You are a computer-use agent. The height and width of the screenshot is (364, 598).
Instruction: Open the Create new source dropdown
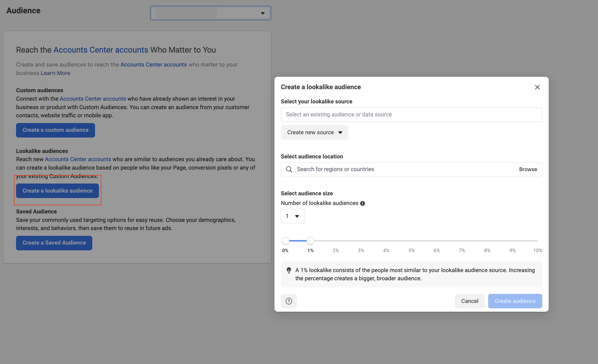click(314, 132)
